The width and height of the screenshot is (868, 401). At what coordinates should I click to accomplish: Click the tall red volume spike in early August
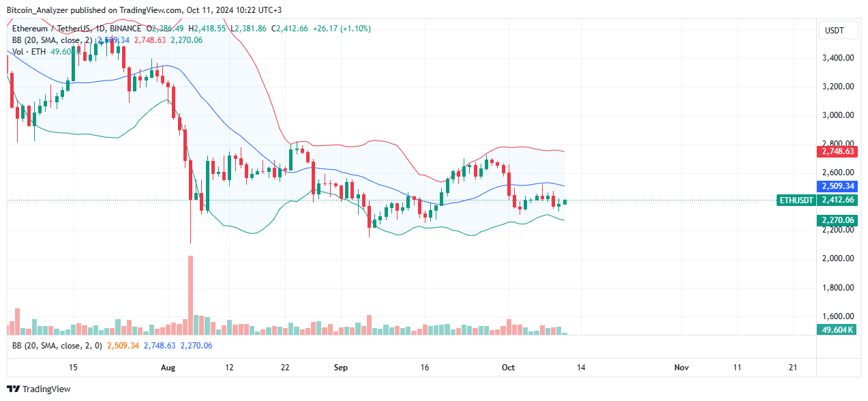tap(190, 293)
